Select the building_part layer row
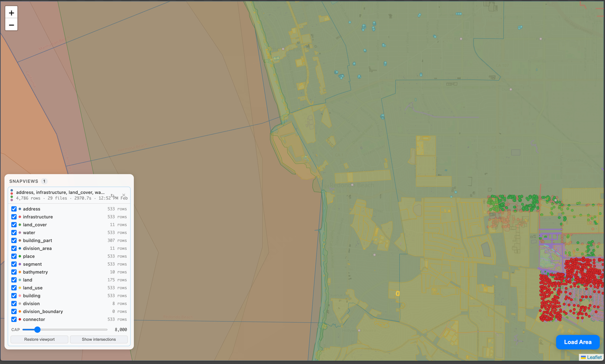 click(x=69, y=241)
